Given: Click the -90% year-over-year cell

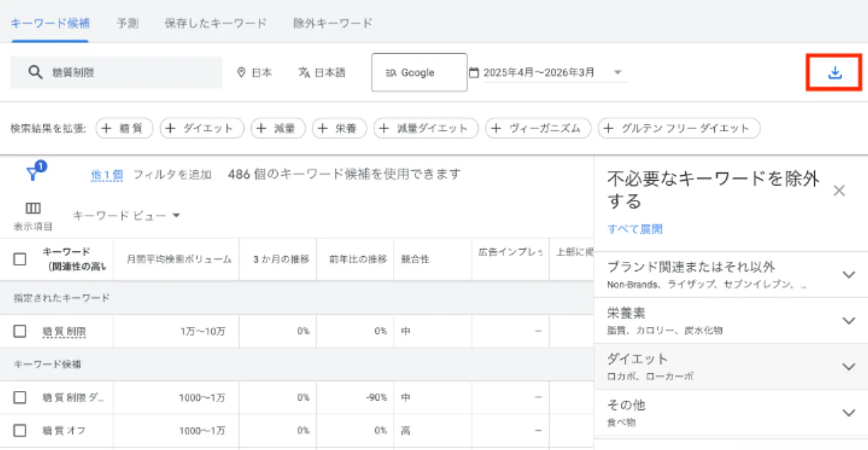Looking at the screenshot, I should (376, 397).
